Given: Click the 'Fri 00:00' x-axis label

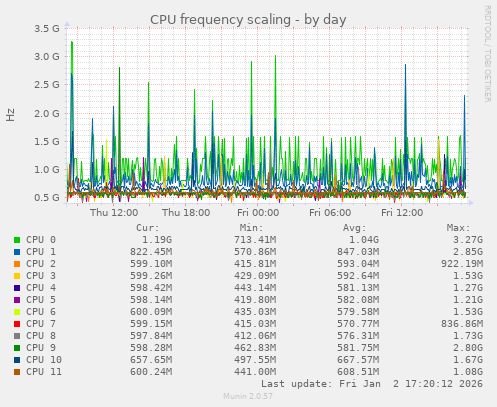Looking at the screenshot, I should [258, 213].
